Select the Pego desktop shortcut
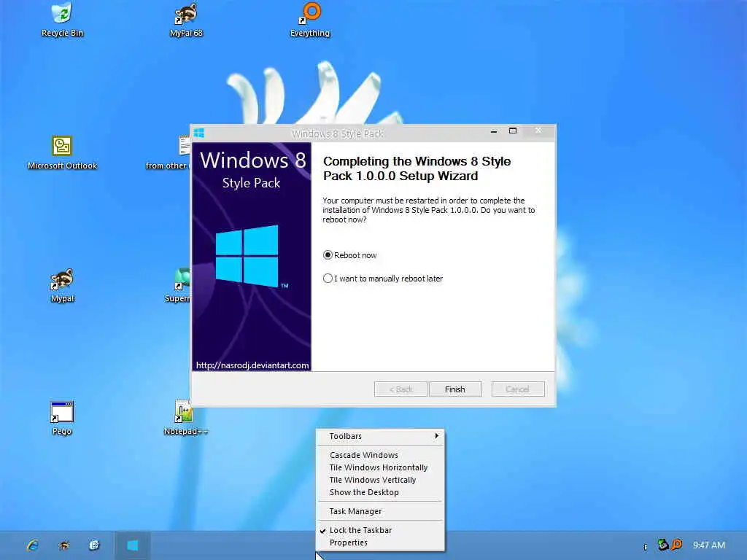This screenshot has height=560, width=747. 62,418
